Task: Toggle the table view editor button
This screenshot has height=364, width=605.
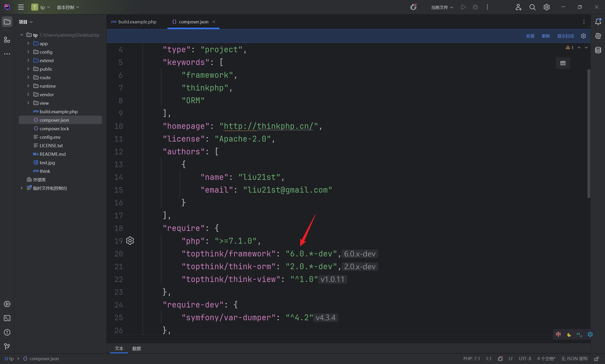Action: point(562,63)
